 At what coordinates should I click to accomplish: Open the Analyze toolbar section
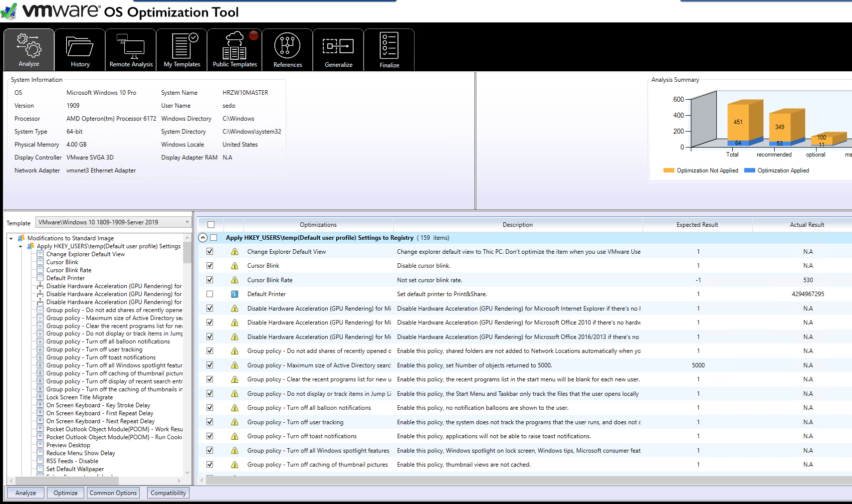click(x=29, y=49)
